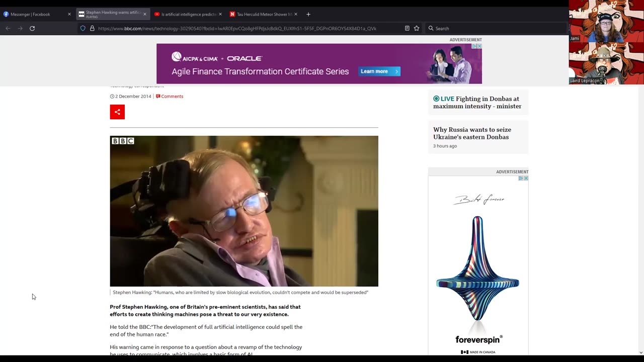Open the tracking protection shield icon
This screenshot has height=362, width=644.
[x=83, y=28]
